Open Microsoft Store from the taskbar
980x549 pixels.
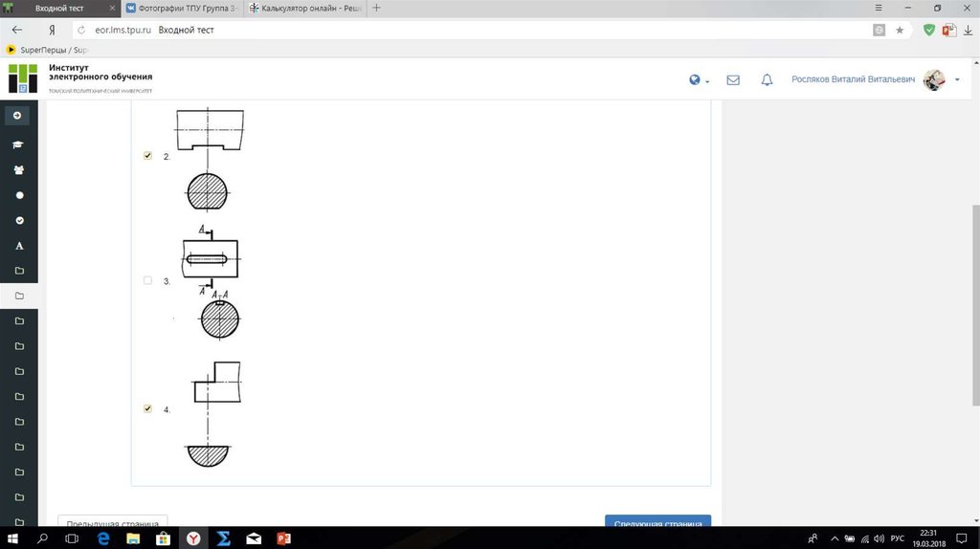[163, 538]
